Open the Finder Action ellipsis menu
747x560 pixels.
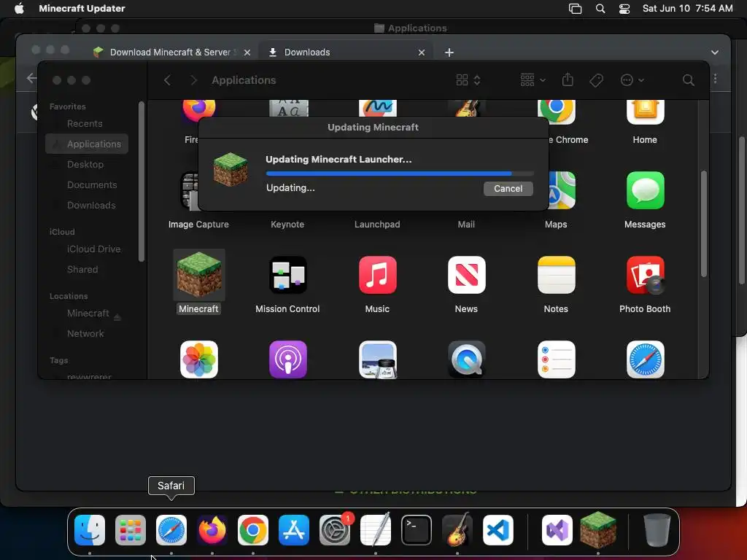632,80
